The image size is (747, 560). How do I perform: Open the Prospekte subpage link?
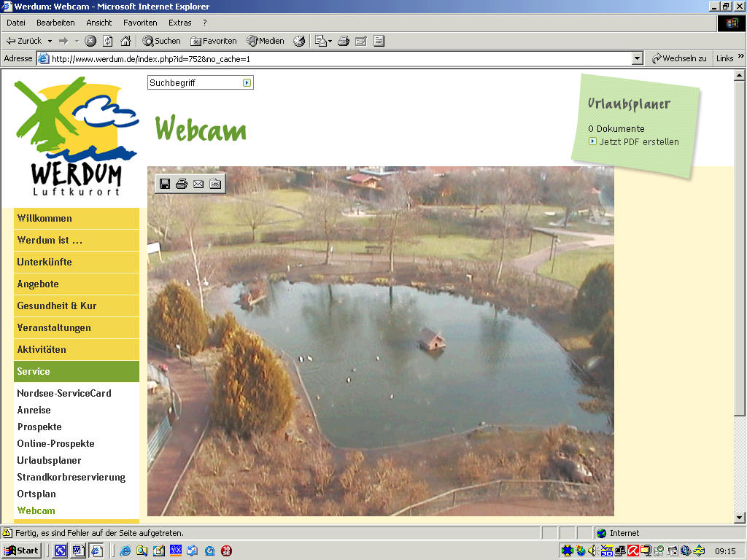pyautogui.click(x=39, y=427)
